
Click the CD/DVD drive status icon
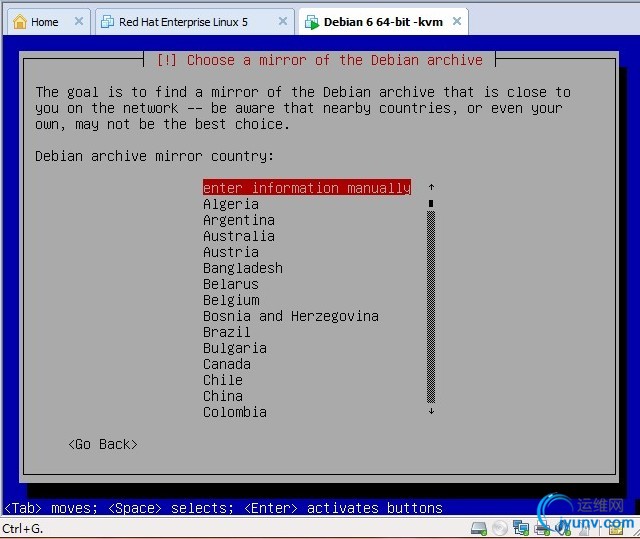pyautogui.click(x=500, y=528)
